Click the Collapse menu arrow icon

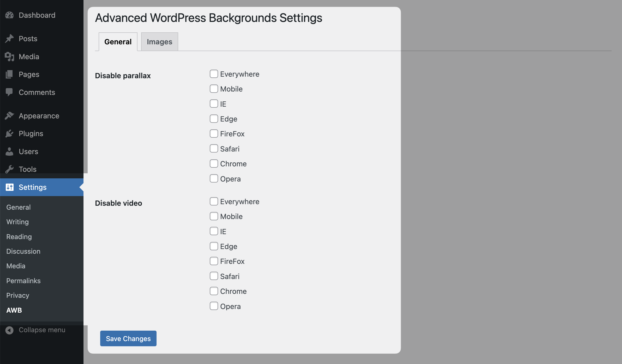tap(9, 330)
